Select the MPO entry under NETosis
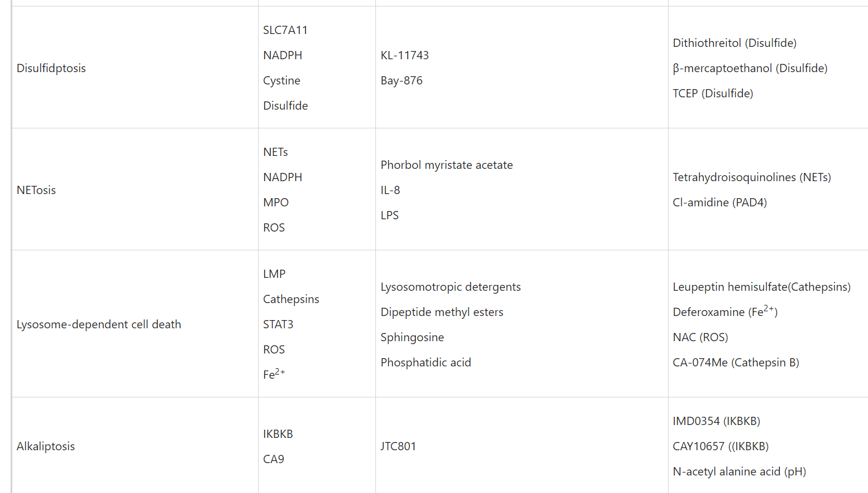The width and height of the screenshot is (868, 493). click(276, 202)
